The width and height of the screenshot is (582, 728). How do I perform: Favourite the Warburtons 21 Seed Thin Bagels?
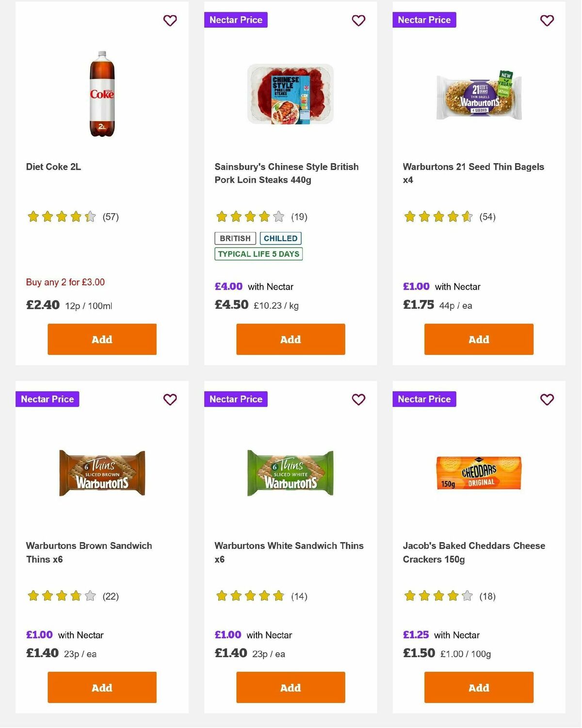(x=547, y=20)
